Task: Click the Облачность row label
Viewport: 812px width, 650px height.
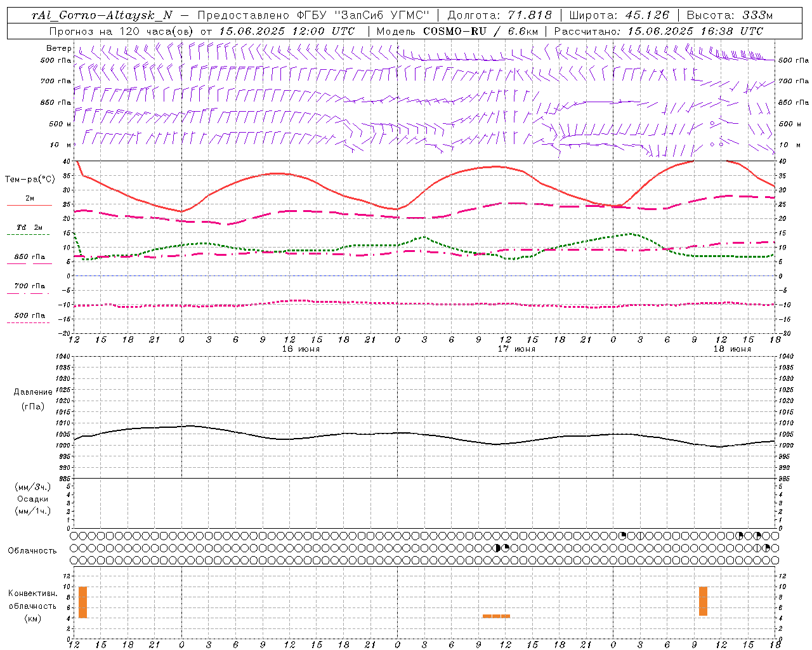Action: point(32,551)
